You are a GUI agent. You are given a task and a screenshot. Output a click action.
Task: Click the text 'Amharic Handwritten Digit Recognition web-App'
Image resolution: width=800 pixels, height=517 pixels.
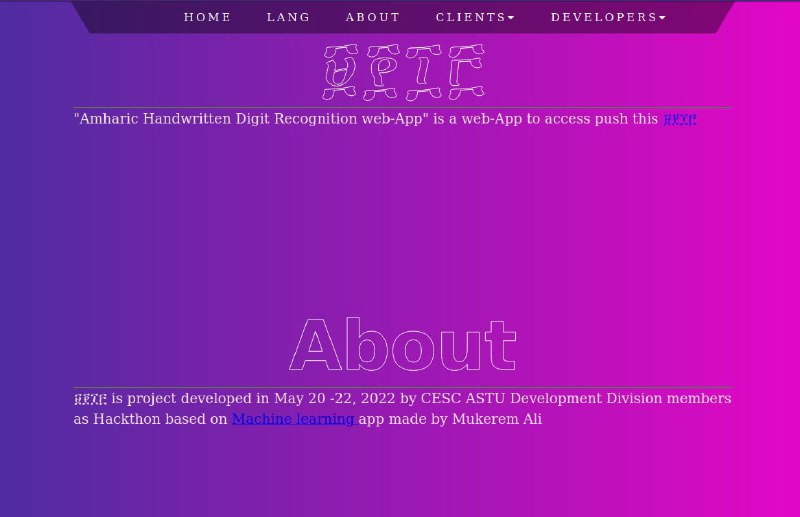[251, 119]
